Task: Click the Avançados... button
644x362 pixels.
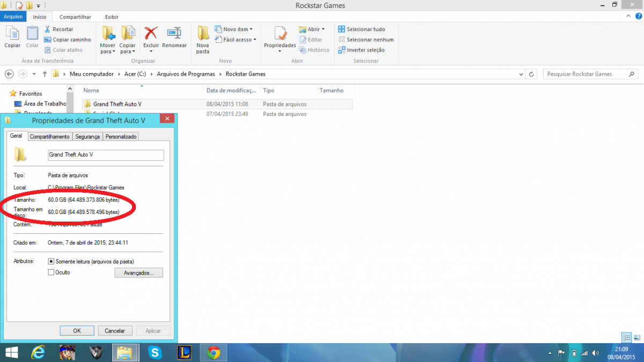Action: [138, 273]
